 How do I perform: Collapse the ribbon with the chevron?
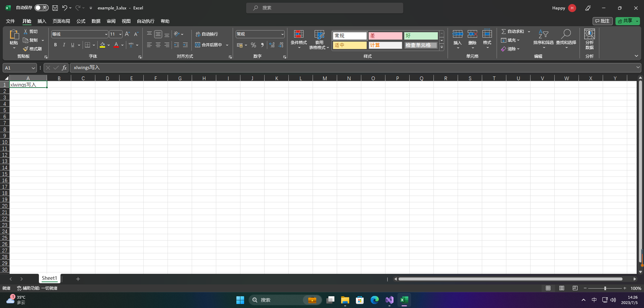[636, 56]
